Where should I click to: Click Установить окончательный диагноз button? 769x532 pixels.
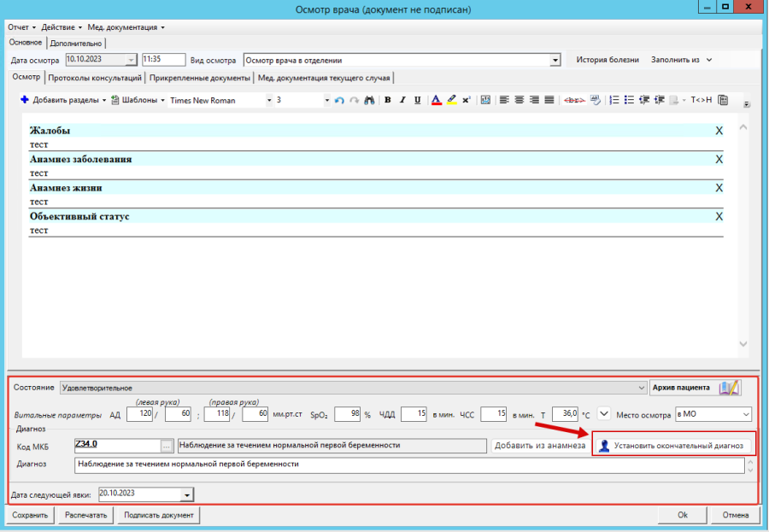[x=673, y=446]
